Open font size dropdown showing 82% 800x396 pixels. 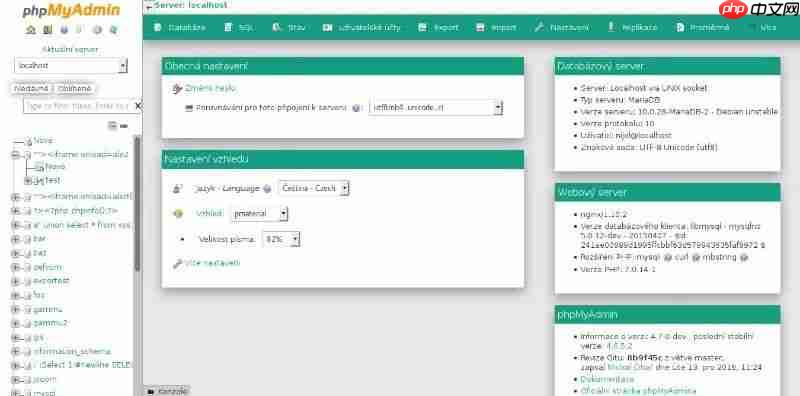(x=280, y=239)
